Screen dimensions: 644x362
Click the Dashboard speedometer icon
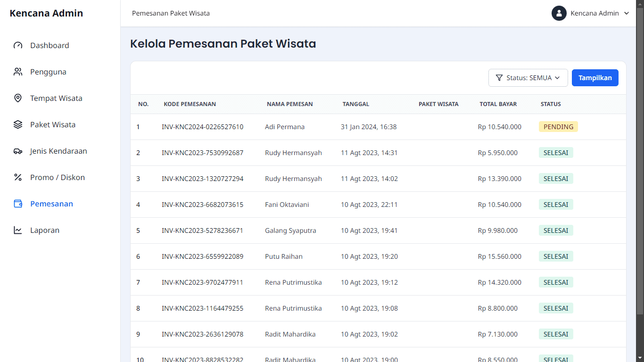tap(18, 46)
